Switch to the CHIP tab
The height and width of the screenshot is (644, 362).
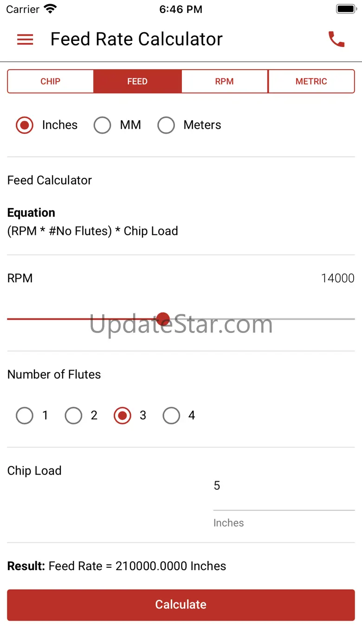(51, 81)
